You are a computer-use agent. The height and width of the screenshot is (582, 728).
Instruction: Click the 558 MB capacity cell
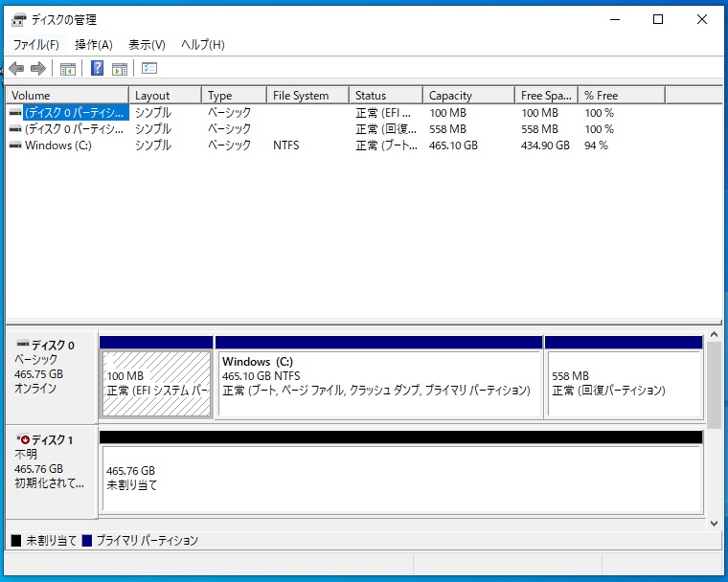click(x=447, y=129)
